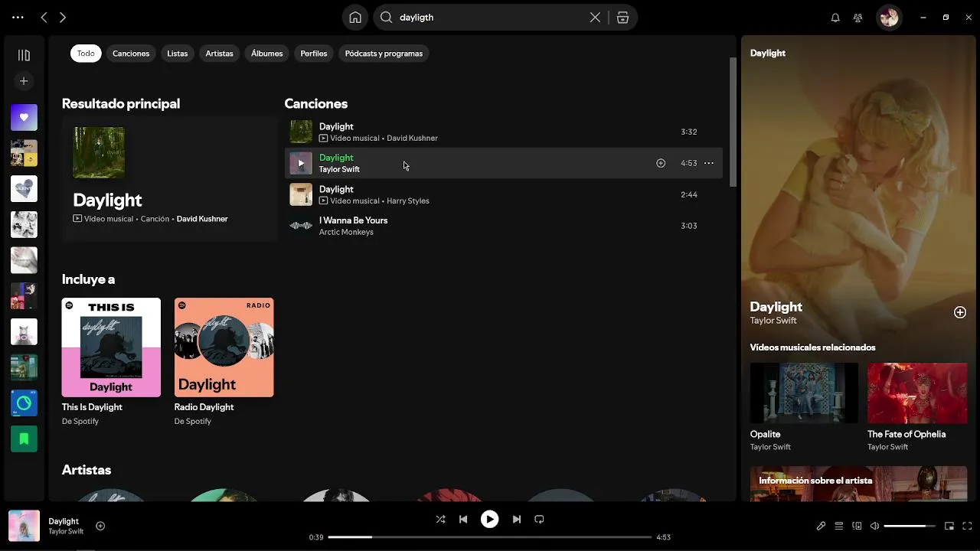Click the Arctic Monkeys artist link
The width and height of the screenshot is (980, 551).
coord(346,232)
